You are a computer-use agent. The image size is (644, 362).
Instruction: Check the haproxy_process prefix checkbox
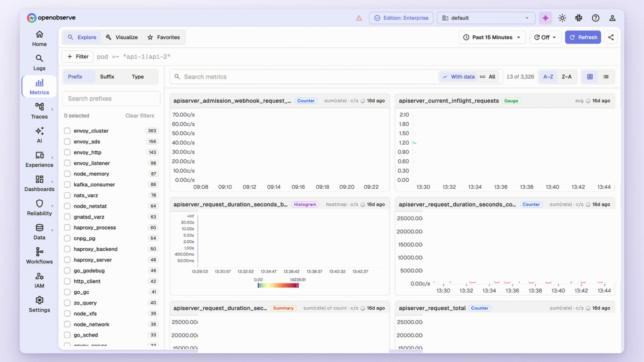[67, 228]
